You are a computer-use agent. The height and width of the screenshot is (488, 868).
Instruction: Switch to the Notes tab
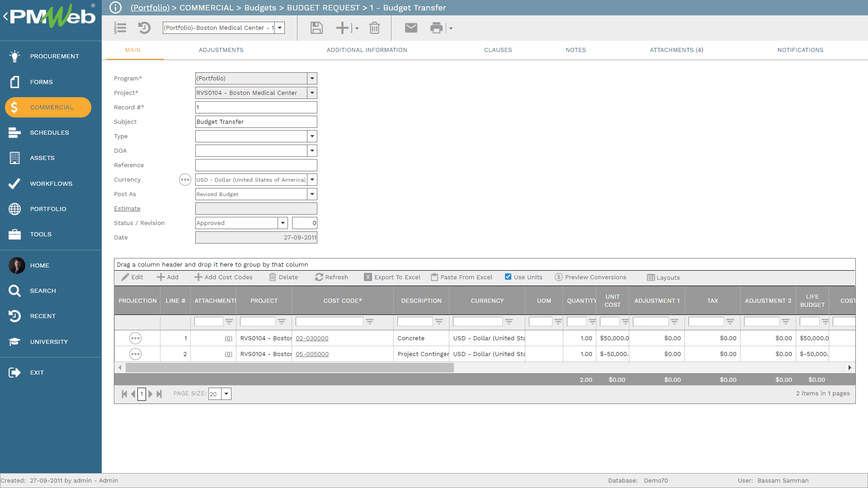(576, 50)
